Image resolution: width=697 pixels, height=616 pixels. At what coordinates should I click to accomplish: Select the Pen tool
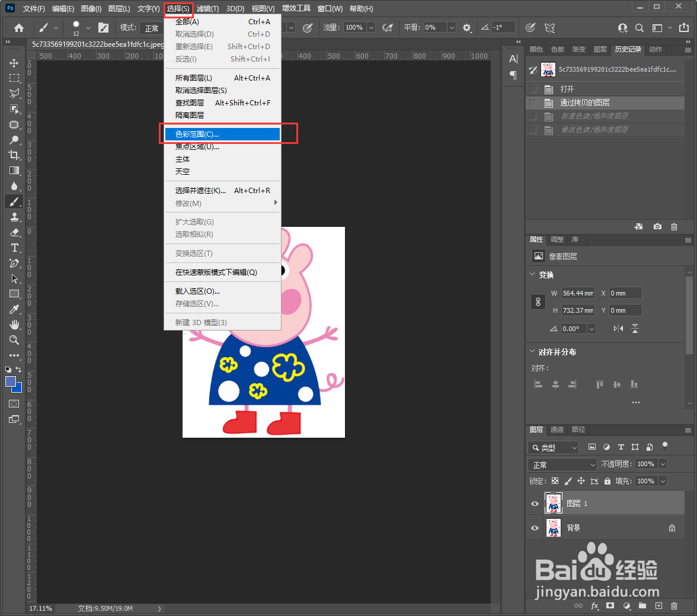tap(14, 264)
